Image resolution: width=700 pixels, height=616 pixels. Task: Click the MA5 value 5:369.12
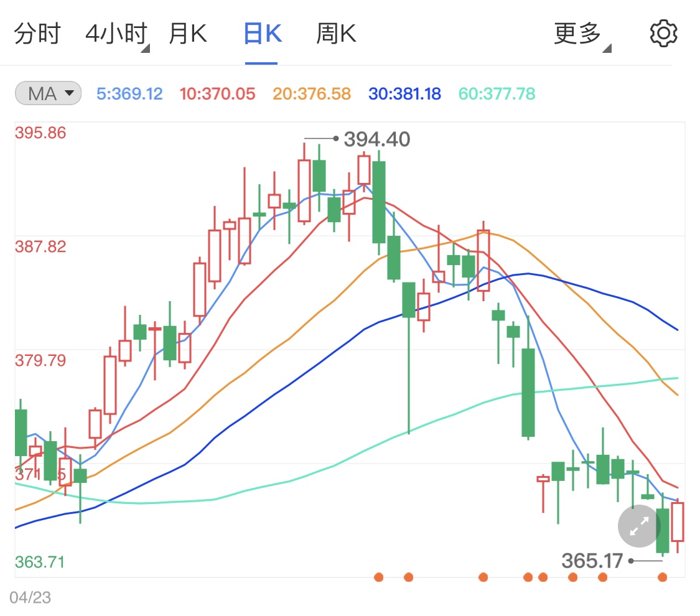pyautogui.click(x=129, y=94)
